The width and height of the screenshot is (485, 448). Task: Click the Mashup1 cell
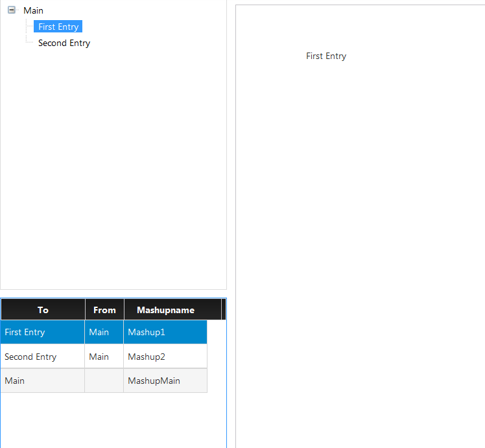(x=165, y=332)
